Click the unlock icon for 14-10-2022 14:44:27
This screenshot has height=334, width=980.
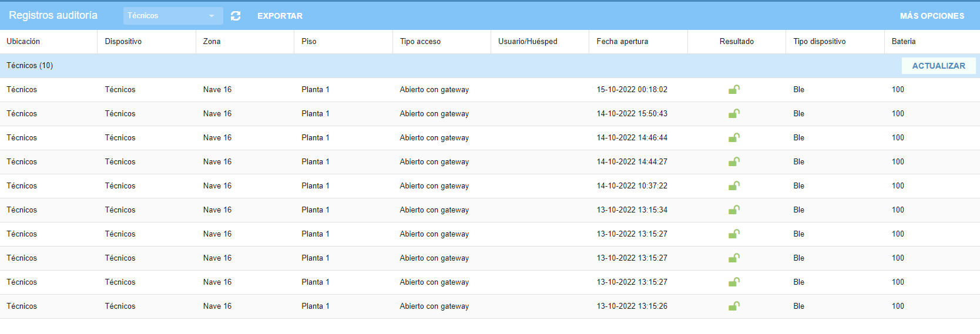point(734,162)
